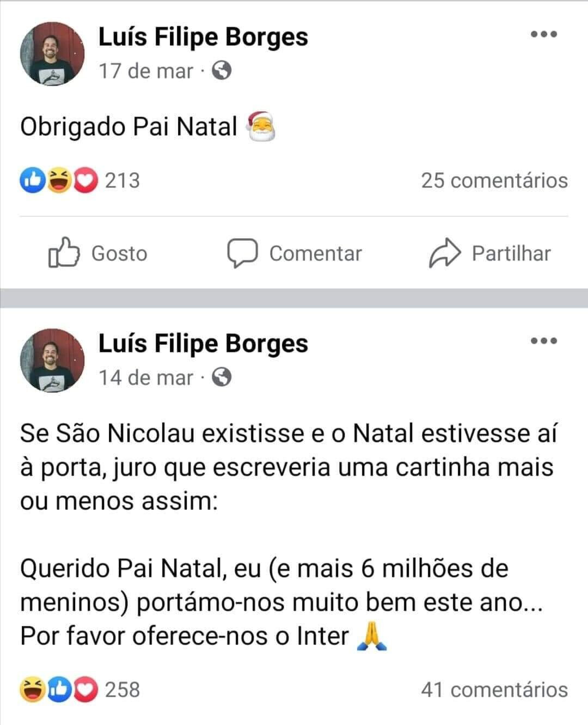Viewport: 588px width, 725px height.
Task: Tap Comentar speech bubble icon
Action: [x=242, y=253]
